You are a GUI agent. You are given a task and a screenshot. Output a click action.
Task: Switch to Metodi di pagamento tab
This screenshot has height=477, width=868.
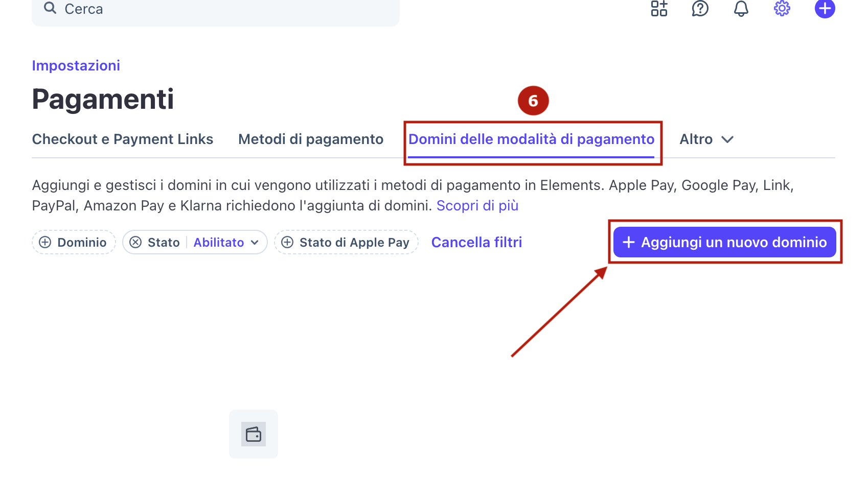coord(311,139)
